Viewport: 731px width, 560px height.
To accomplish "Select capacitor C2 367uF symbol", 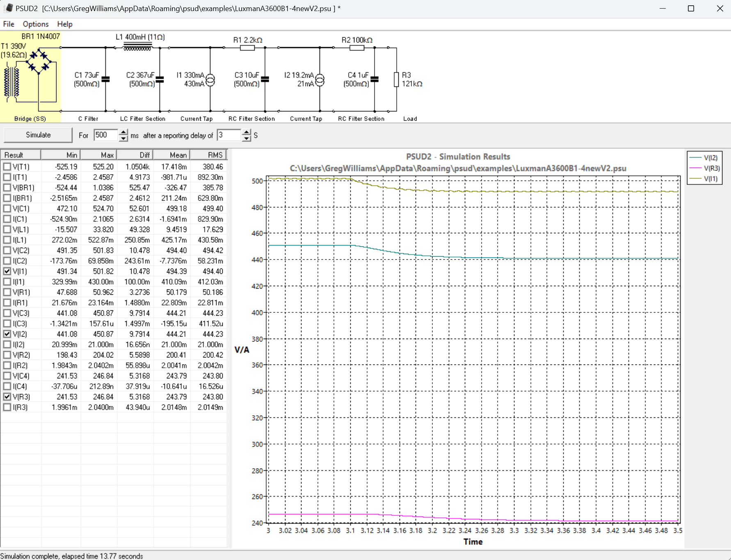I will click(160, 79).
